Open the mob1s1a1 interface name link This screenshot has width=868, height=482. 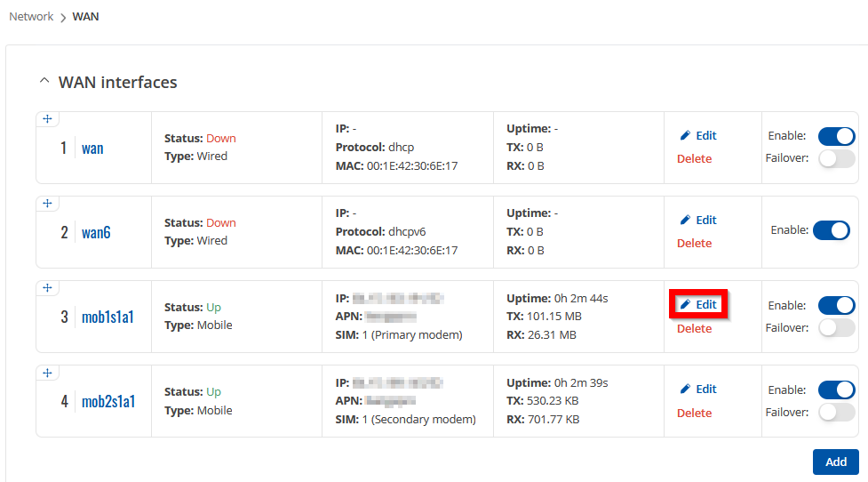pos(108,317)
